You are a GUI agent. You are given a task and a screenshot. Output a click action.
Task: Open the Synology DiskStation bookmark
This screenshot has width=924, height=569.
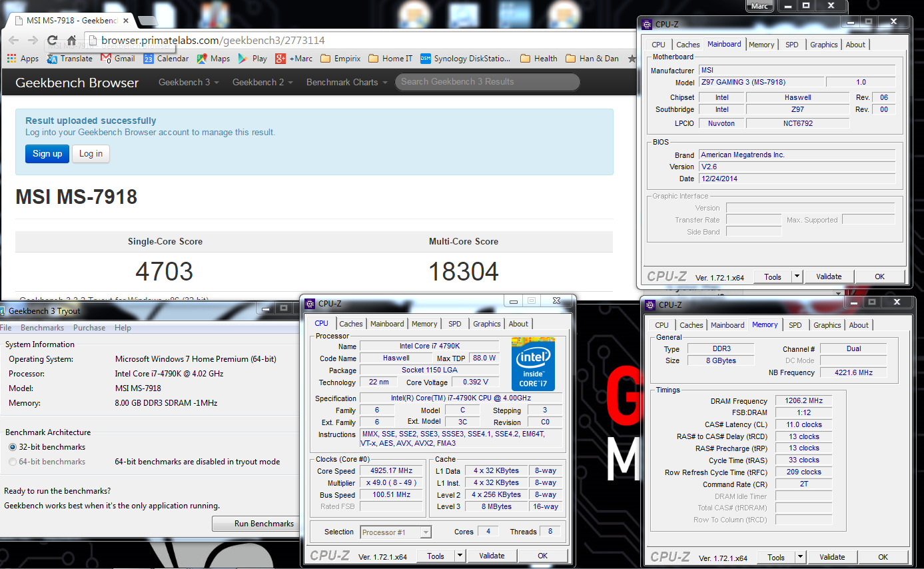pyautogui.click(x=466, y=59)
